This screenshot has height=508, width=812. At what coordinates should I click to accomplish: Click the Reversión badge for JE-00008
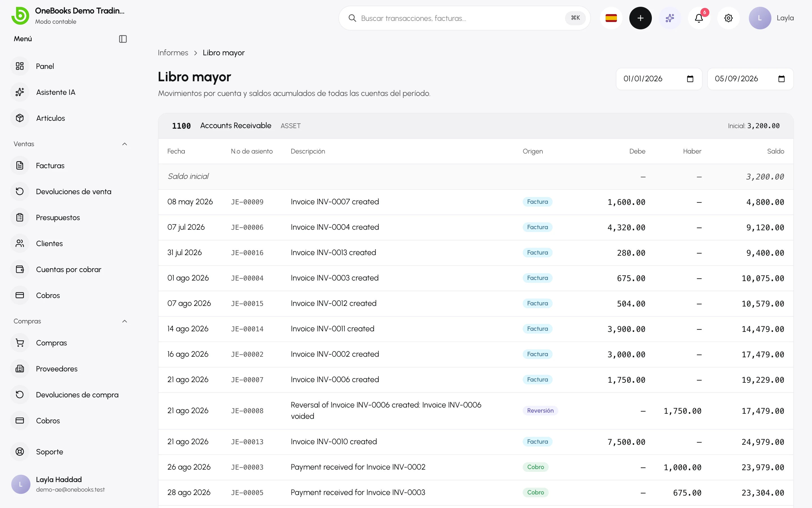pyautogui.click(x=540, y=411)
